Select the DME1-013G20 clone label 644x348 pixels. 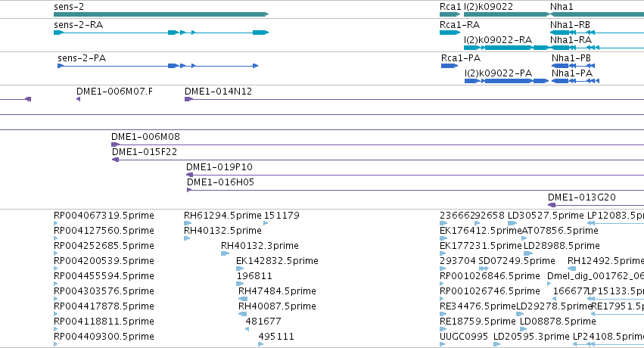pyautogui.click(x=582, y=197)
